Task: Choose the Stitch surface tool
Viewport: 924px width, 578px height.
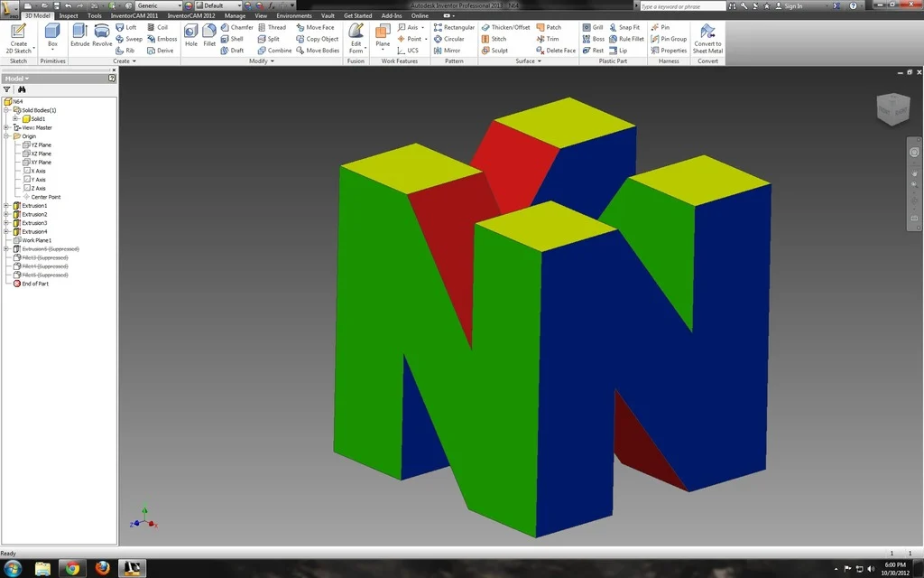Action: (494, 39)
